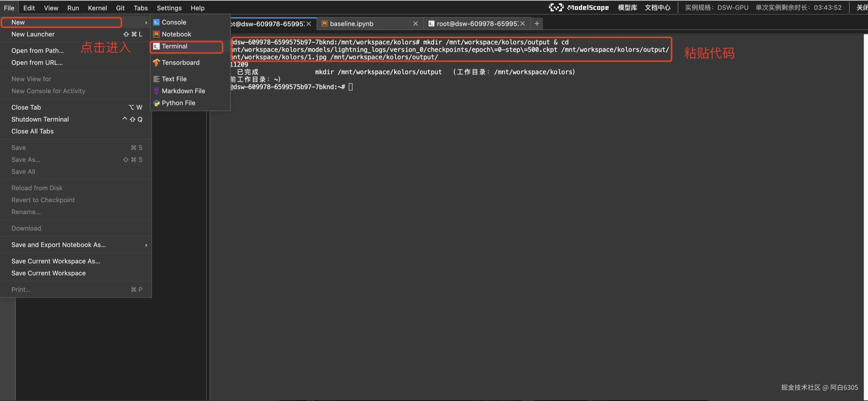The image size is (868, 401).
Task: Click the Python File icon
Action: pyautogui.click(x=156, y=103)
